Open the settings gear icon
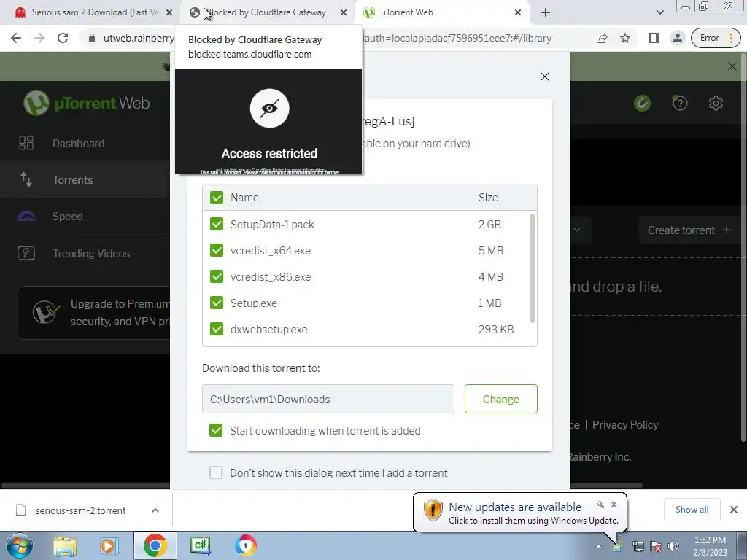Image resolution: width=747 pixels, height=560 pixels. (716, 103)
